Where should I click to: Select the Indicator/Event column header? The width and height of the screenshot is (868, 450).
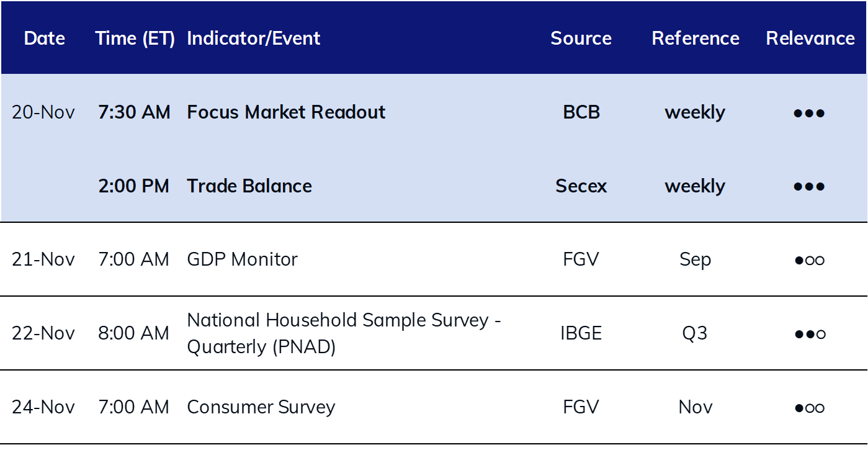click(x=253, y=38)
